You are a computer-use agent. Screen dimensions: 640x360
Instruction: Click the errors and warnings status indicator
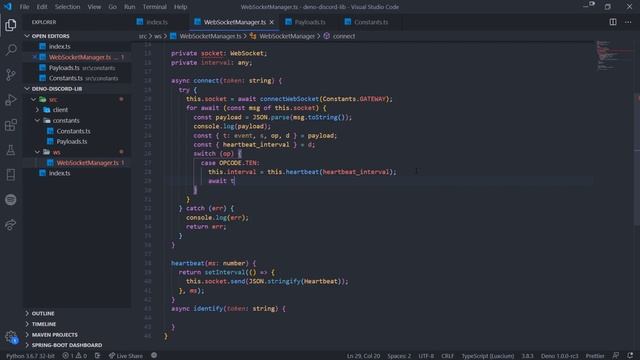(74, 356)
